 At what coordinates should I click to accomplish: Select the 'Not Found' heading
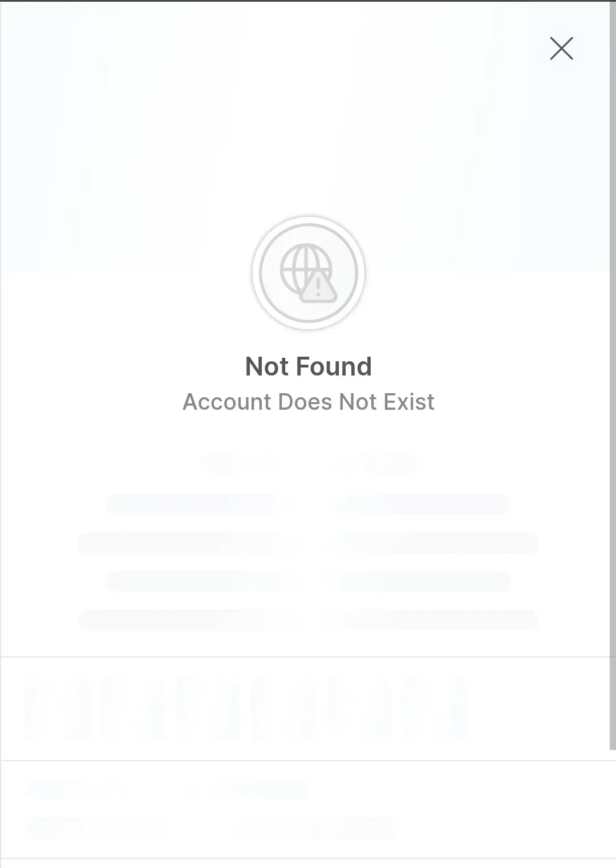coord(309,366)
